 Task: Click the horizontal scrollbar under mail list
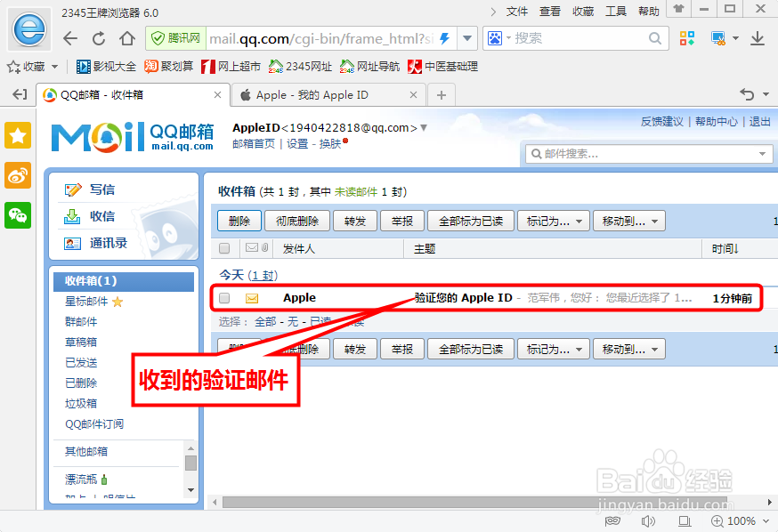[x=474, y=503]
